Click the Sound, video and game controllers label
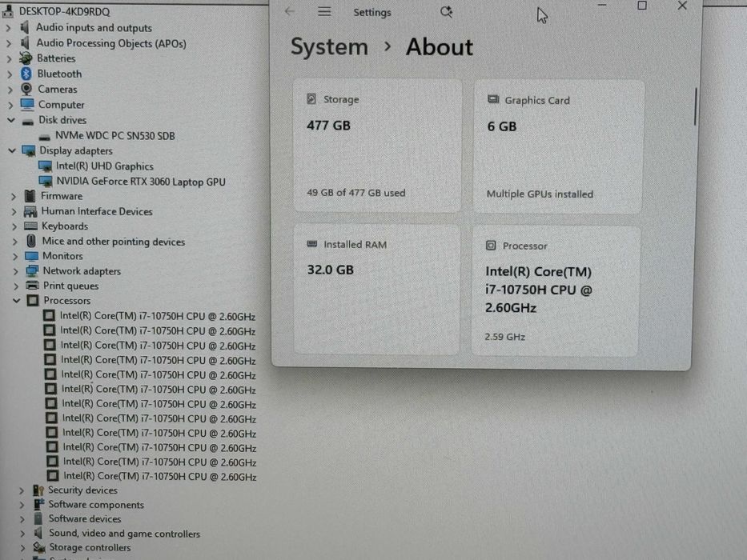747x560 pixels. click(124, 534)
